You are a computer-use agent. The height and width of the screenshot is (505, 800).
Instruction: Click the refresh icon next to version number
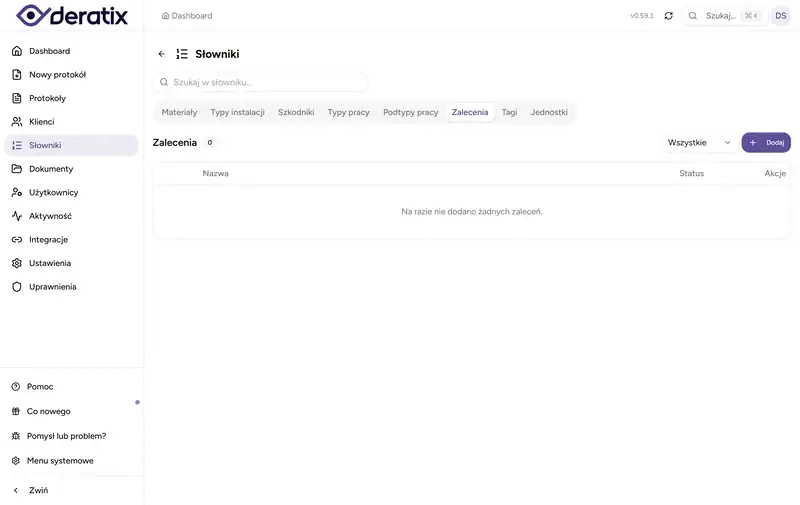coord(668,16)
